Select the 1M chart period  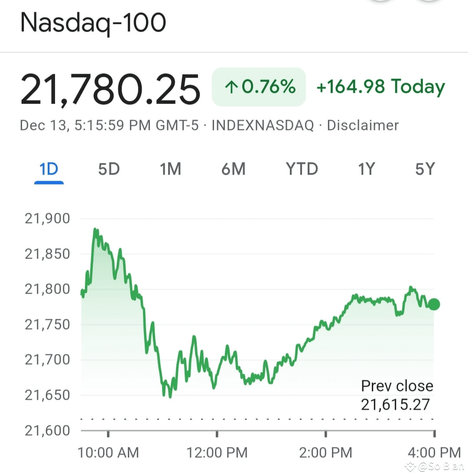171,169
